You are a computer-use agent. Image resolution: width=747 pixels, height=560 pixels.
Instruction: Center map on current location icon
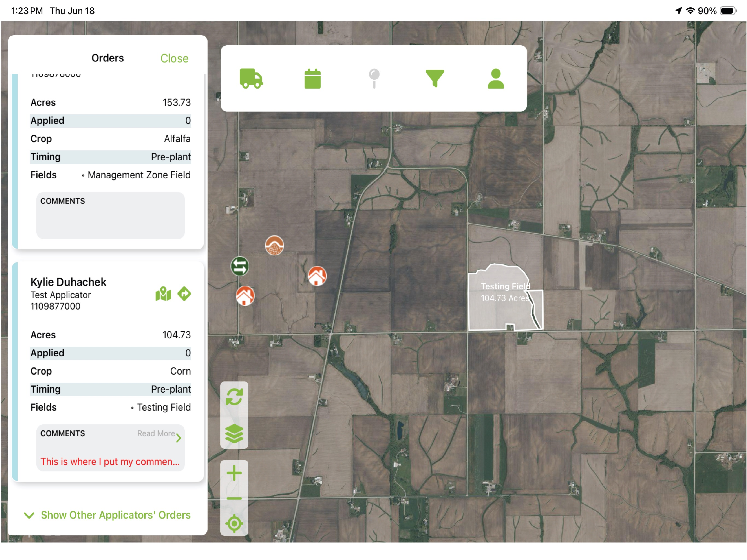[x=234, y=524]
